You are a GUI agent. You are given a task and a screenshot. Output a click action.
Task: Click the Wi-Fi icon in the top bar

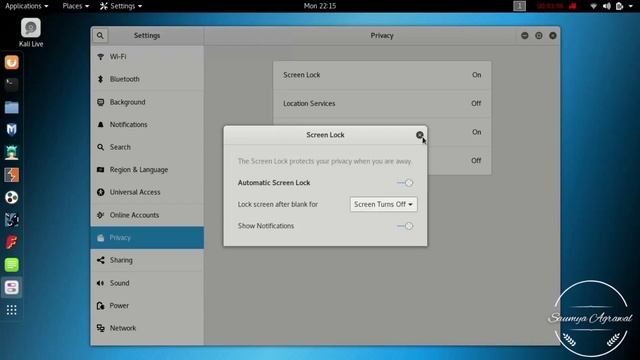click(x=593, y=6)
